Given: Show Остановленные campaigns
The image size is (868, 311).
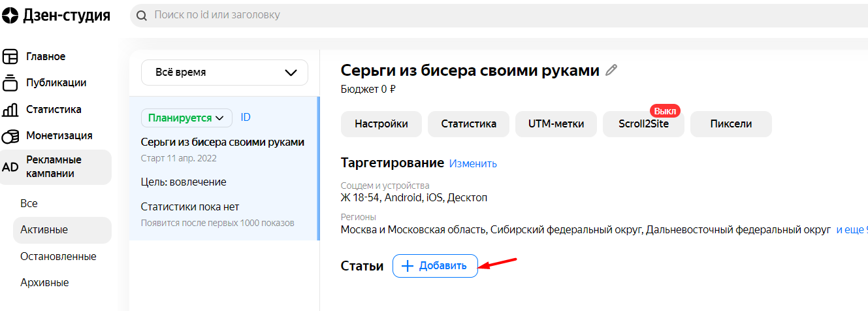Looking at the screenshot, I should [x=58, y=257].
